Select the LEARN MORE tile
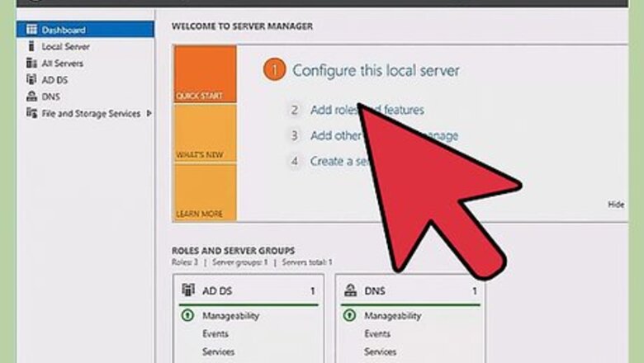Viewport: 644px width, 363px height. click(205, 192)
